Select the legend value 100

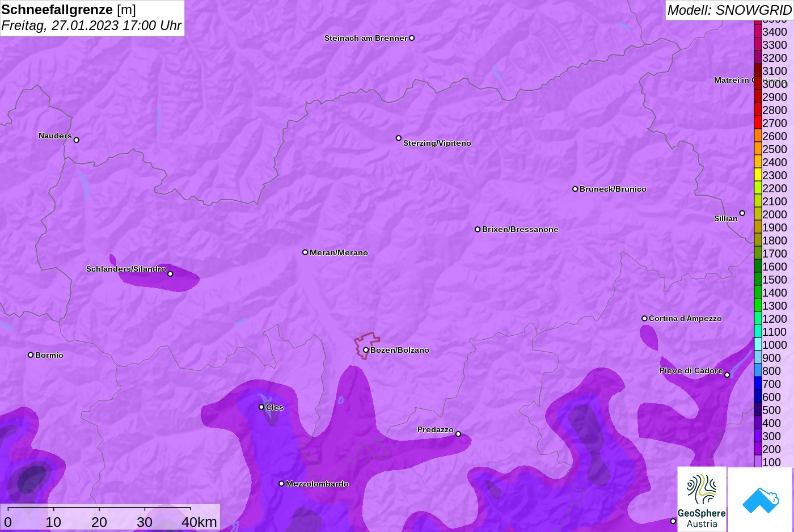click(x=771, y=462)
